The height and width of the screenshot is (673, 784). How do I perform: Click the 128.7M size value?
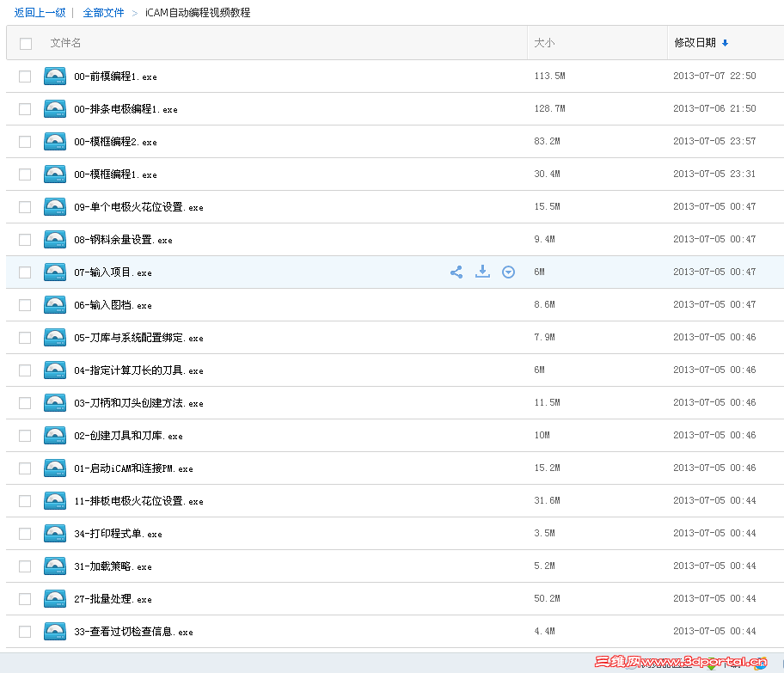[x=549, y=108]
